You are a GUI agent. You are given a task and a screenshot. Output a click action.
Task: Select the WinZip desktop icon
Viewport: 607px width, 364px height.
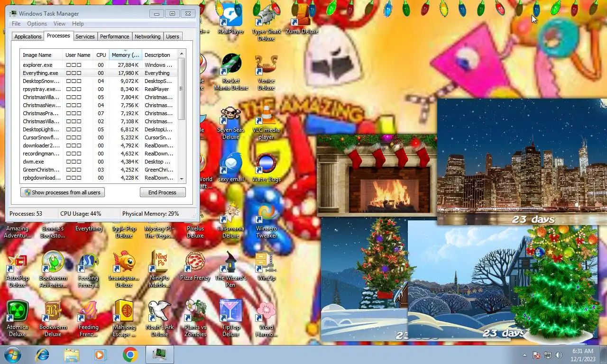click(x=266, y=265)
